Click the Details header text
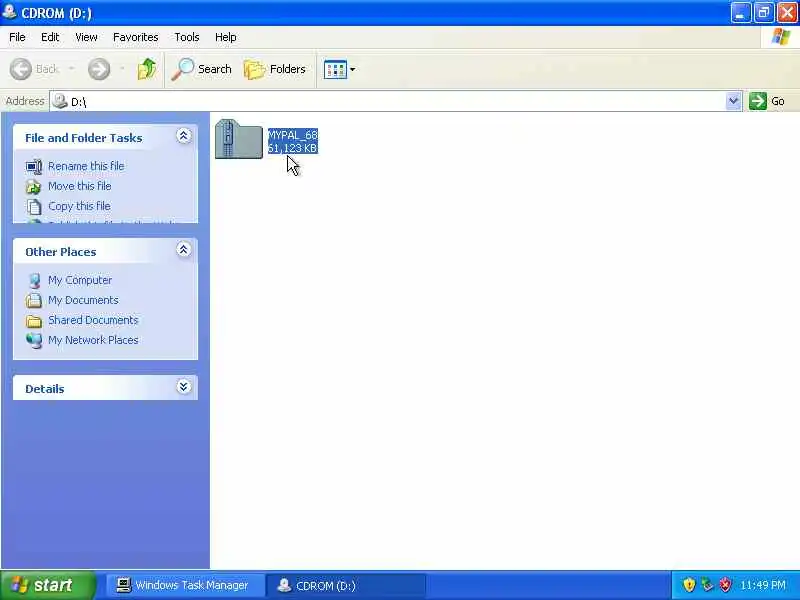 [45, 389]
